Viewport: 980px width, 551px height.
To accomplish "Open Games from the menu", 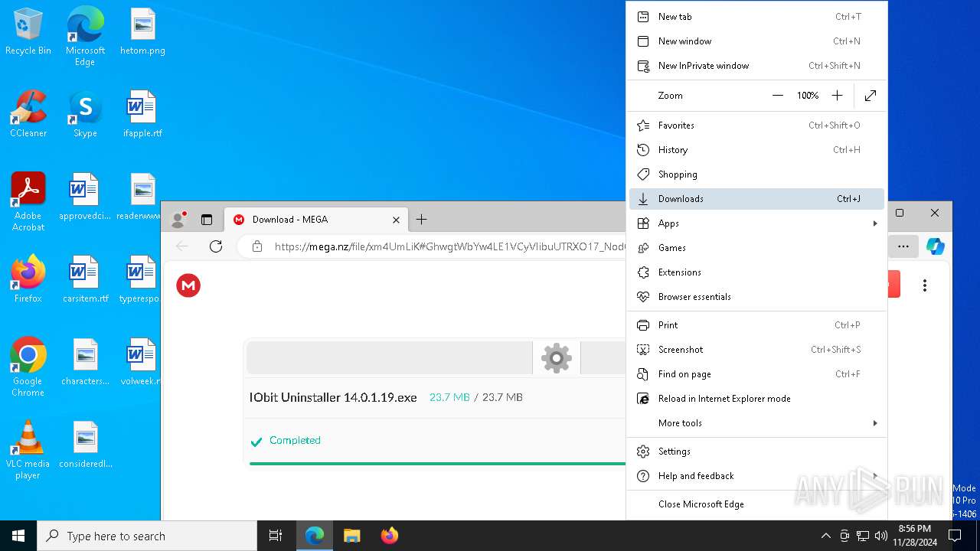I will tap(756, 248).
